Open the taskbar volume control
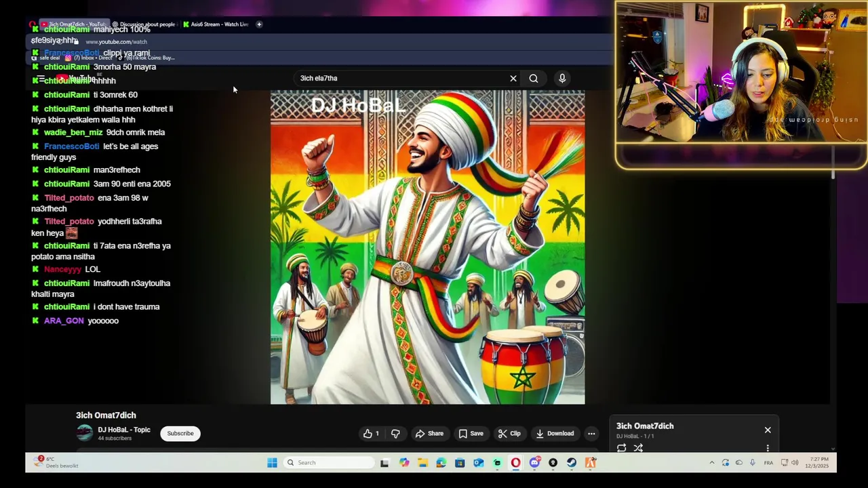 click(x=795, y=463)
